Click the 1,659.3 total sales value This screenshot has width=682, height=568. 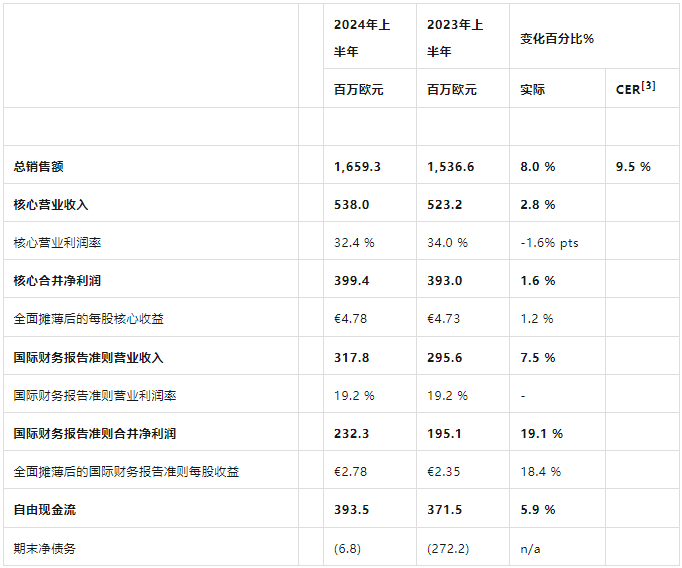[357, 167]
